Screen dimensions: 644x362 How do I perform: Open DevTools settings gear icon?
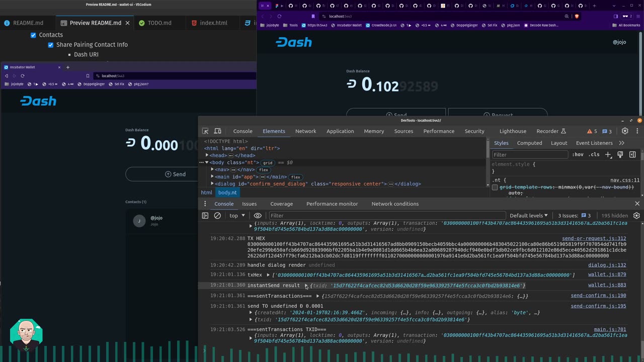click(625, 131)
